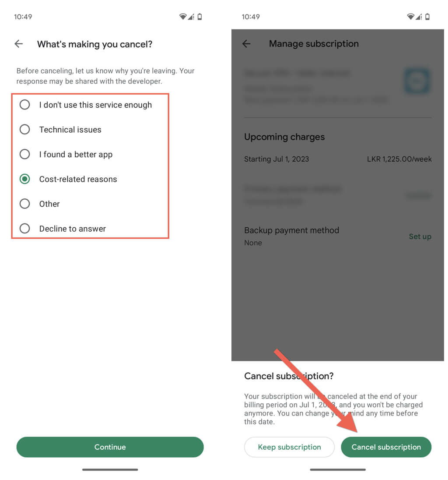Tap the left phone's home gesture bar
Image resolution: width=448 pixels, height=480 pixels.
point(110,469)
